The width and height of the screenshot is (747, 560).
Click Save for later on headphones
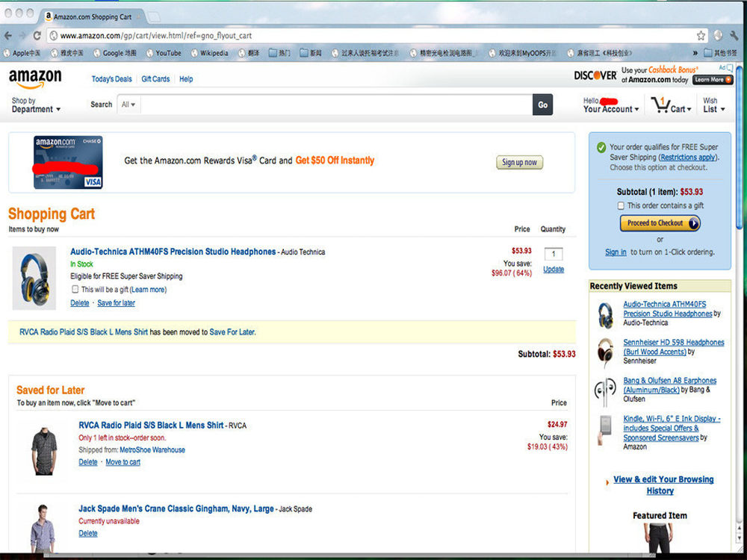(x=117, y=303)
